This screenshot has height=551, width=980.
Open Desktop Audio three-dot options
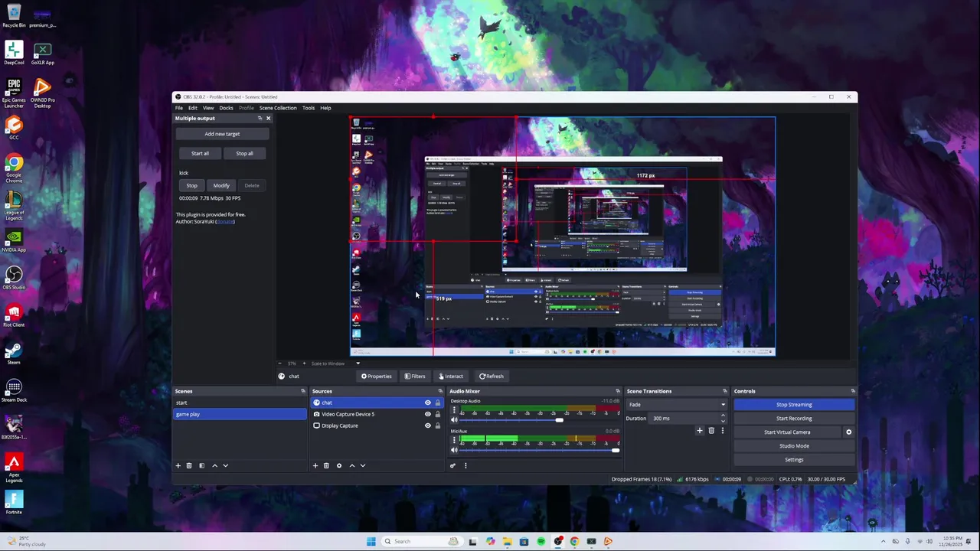click(x=454, y=410)
